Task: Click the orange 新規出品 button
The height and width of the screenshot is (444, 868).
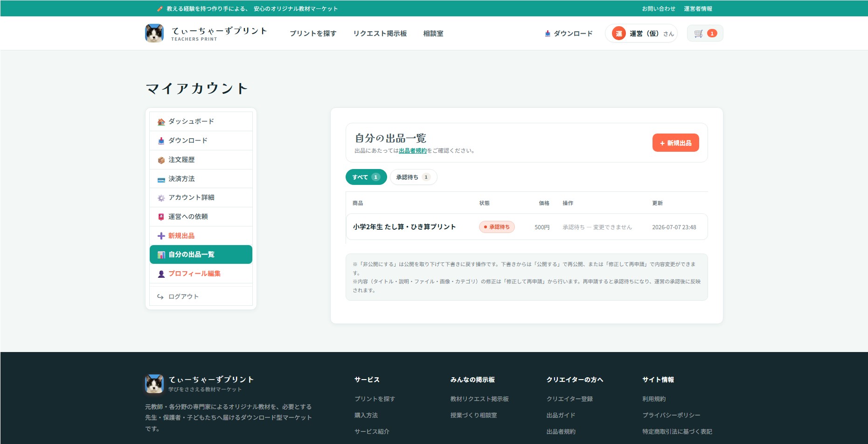Action: [675, 143]
